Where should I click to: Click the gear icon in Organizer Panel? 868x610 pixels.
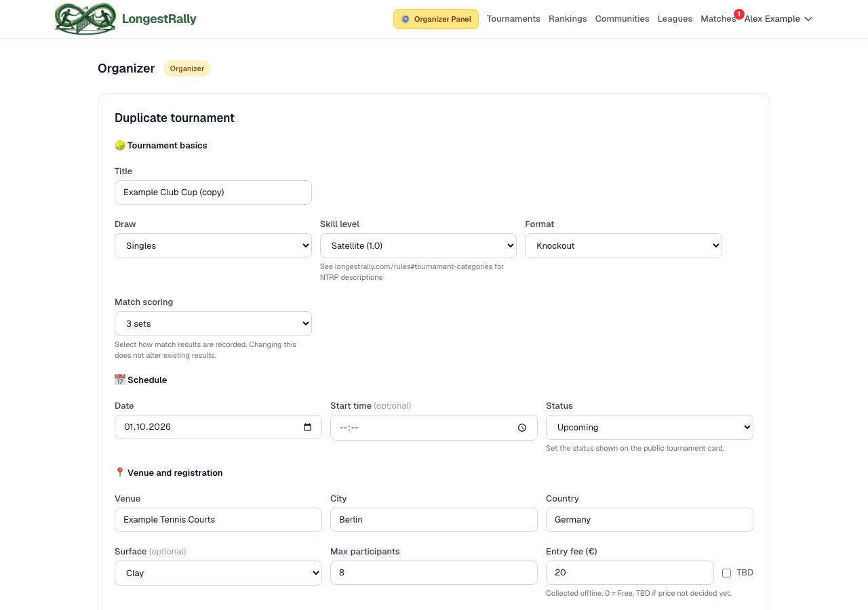click(406, 19)
